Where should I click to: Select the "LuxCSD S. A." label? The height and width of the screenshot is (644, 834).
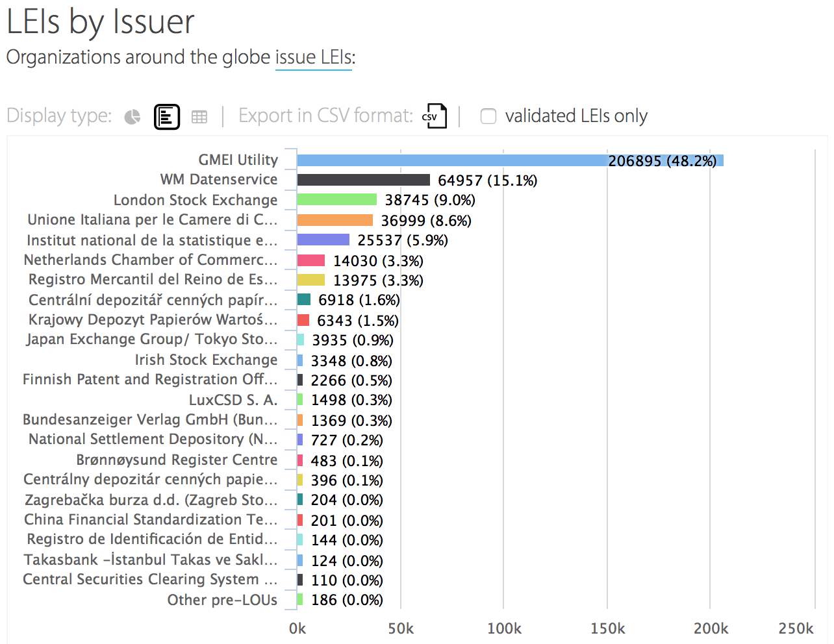pyautogui.click(x=233, y=400)
